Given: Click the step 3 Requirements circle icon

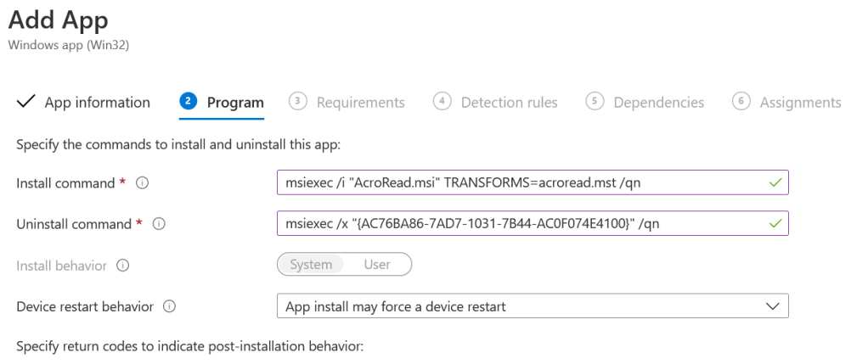Looking at the screenshot, I should point(297,101).
